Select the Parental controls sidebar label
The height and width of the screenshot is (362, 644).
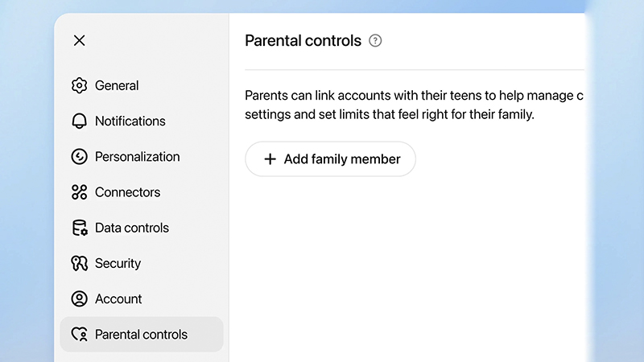[x=141, y=334]
